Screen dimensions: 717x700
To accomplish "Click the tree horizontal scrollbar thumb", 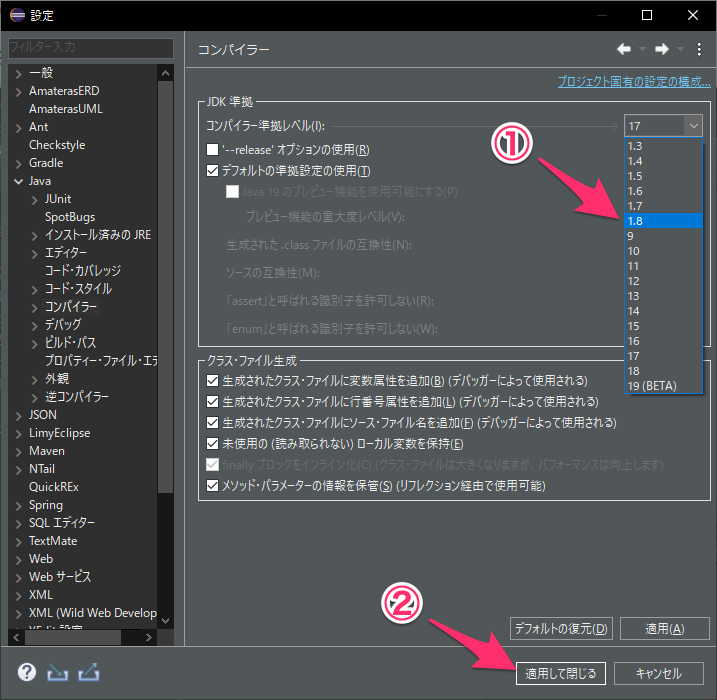I will click(73, 637).
